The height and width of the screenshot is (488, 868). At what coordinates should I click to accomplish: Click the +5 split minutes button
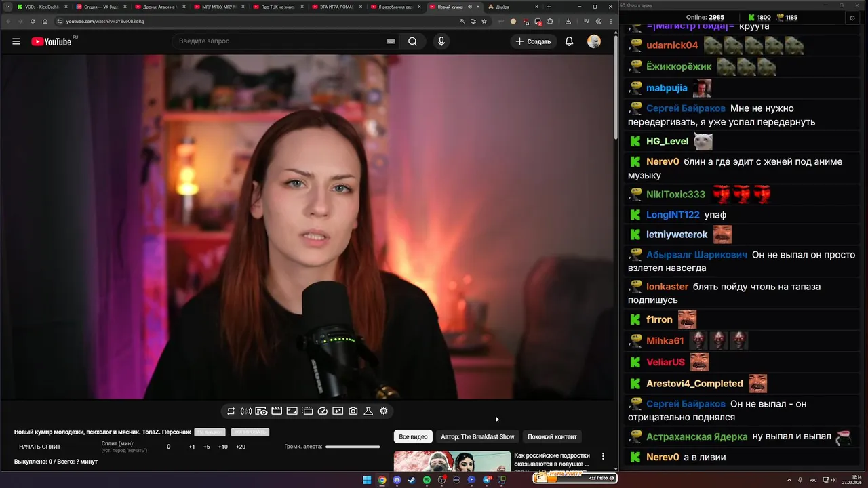click(x=206, y=447)
